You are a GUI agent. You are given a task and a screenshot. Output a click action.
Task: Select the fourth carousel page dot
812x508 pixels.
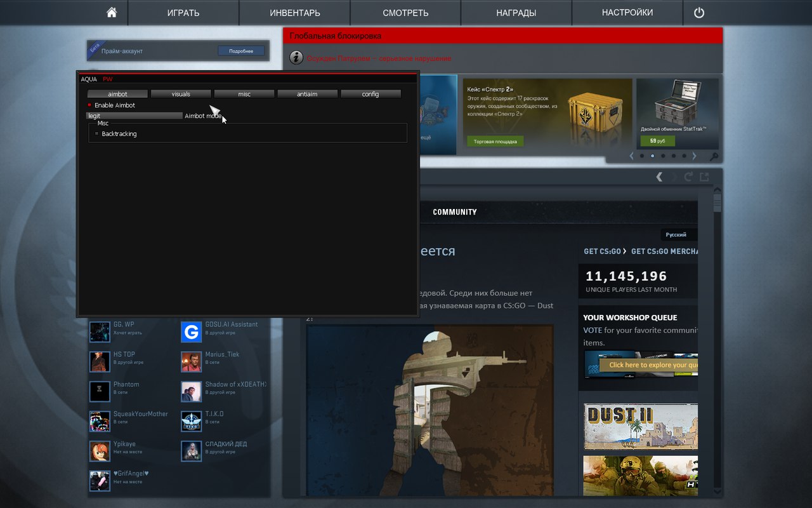coord(673,156)
